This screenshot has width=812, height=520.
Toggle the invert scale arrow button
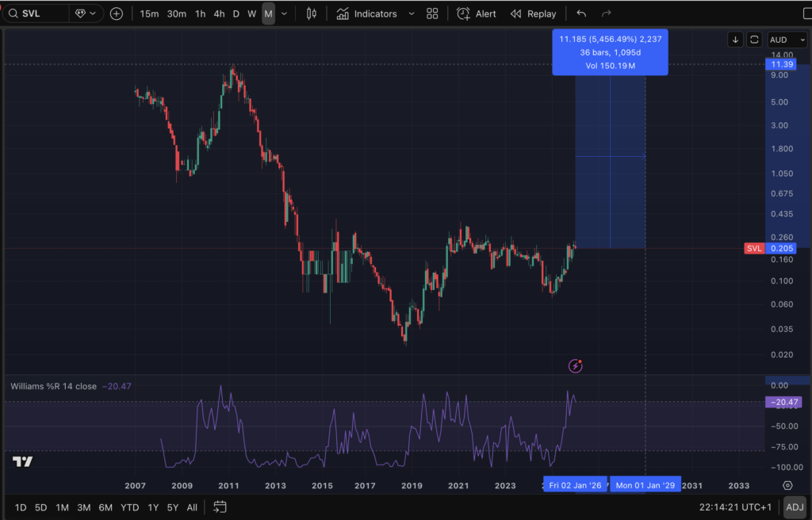tap(736, 40)
